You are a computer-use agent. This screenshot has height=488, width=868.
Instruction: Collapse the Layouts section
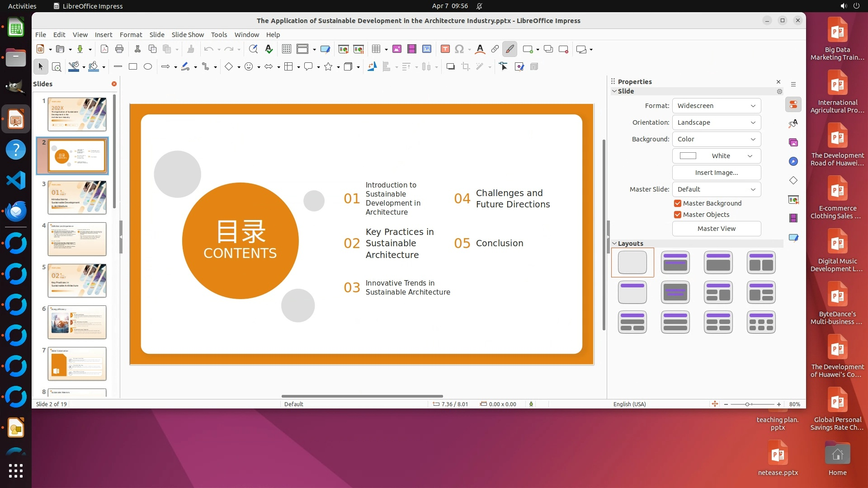pos(614,244)
